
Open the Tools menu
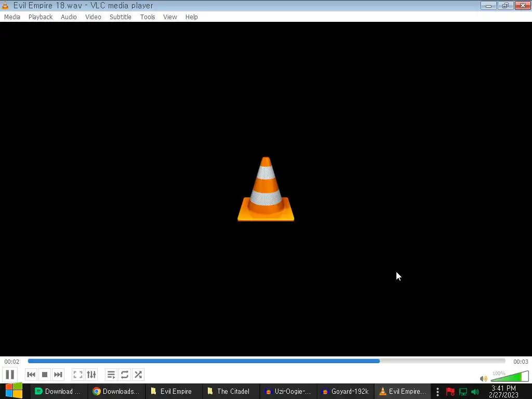click(148, 17)
